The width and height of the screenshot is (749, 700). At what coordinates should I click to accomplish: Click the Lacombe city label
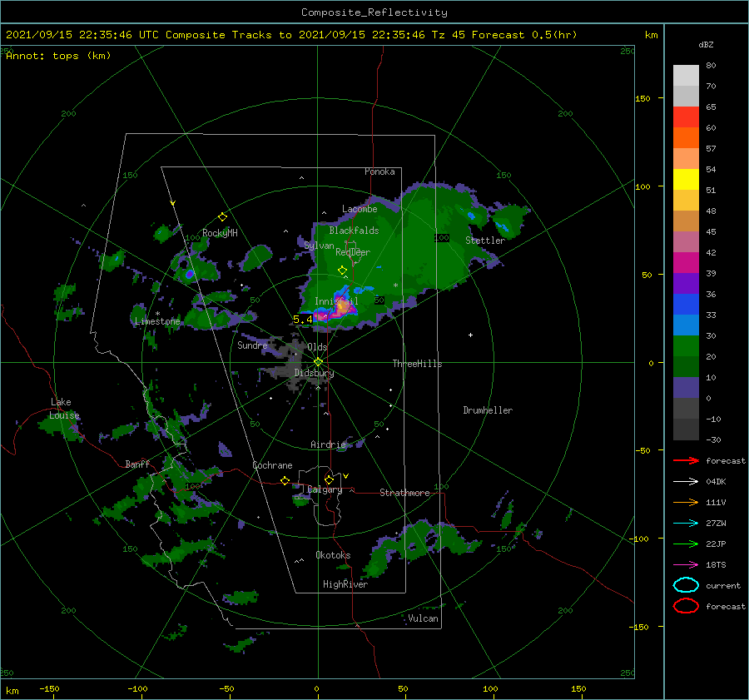[360, 209]
